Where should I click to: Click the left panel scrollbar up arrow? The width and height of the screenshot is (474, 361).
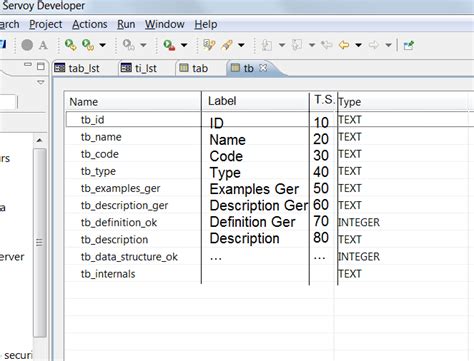(x=39, y=140)
